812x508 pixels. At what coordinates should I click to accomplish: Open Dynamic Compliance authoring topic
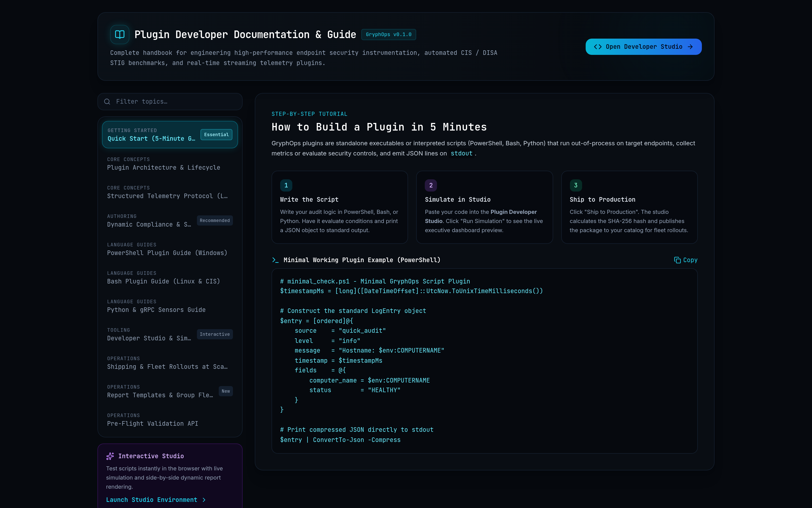(x=170, y=221)
